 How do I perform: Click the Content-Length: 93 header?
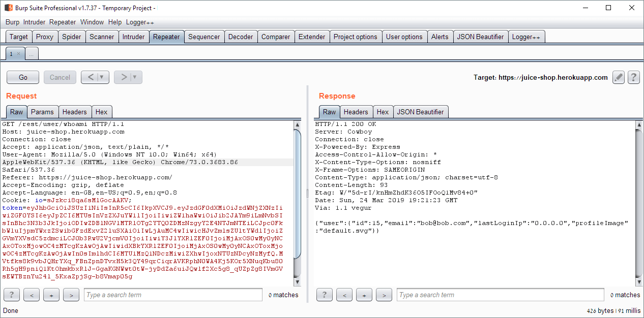[352, 185]
